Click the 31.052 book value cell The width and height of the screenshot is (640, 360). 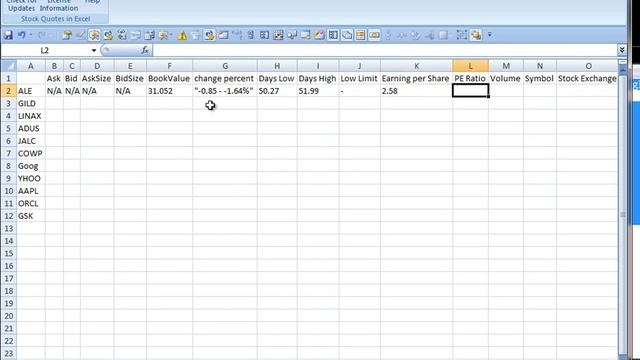click(169, 91)
